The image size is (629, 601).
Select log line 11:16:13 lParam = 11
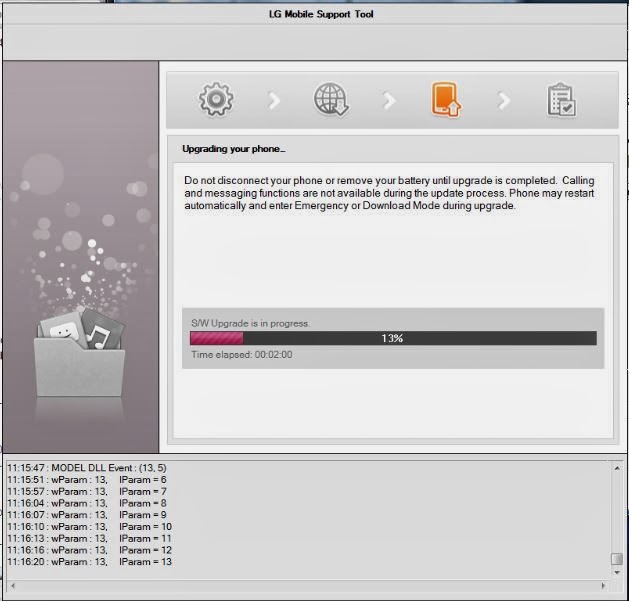coord(89,538)
